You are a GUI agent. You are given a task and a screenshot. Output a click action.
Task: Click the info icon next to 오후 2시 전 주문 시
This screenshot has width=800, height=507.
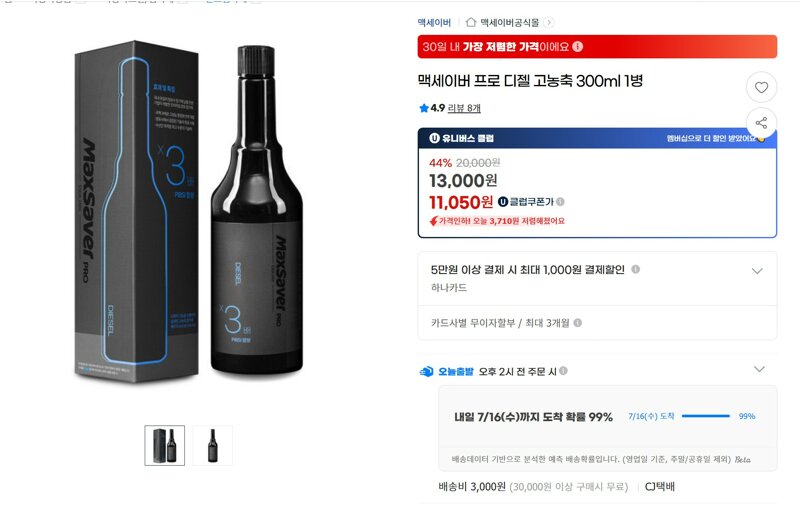(563, 371)
